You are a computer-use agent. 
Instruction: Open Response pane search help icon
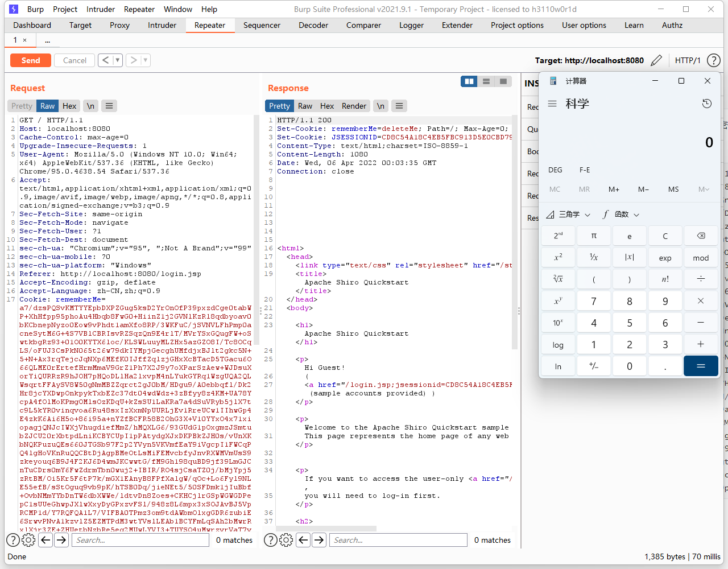point(271,540)
